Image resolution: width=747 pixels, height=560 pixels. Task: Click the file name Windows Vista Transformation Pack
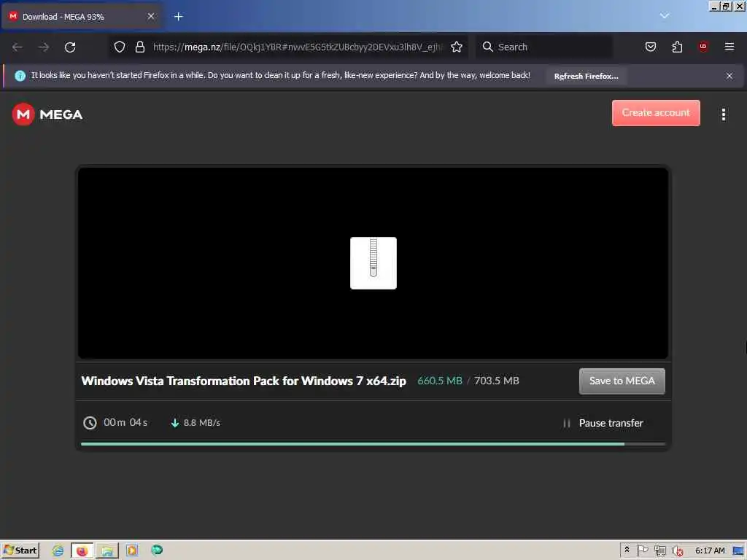(x=244, y=381)
